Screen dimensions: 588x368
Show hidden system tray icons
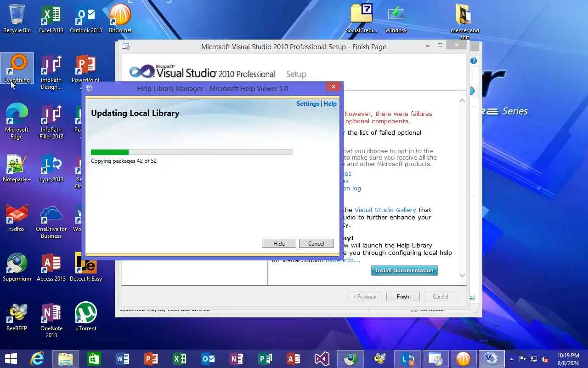[x=512, y=359]
